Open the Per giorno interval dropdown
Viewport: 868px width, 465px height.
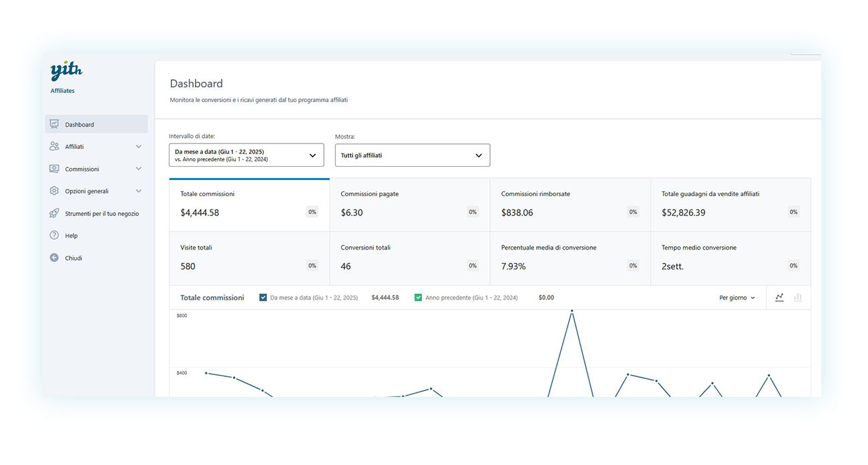pyautogui.click(x=737, y=298)
